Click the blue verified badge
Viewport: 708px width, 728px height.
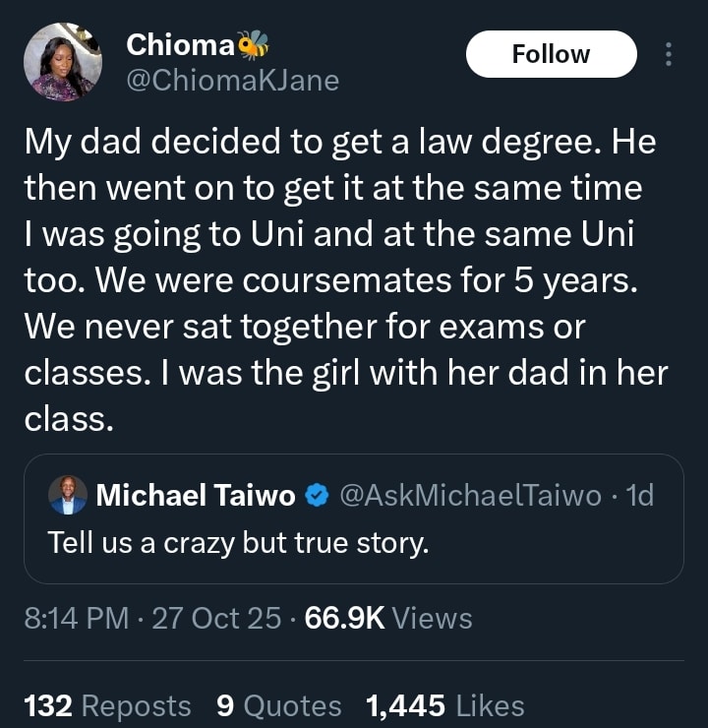tap(316, 497)
